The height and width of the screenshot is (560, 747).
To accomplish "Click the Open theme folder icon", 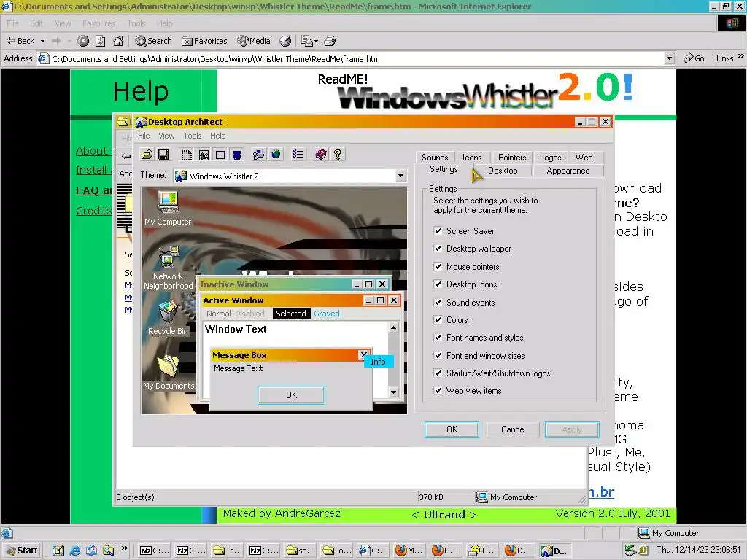I will 147,155.
